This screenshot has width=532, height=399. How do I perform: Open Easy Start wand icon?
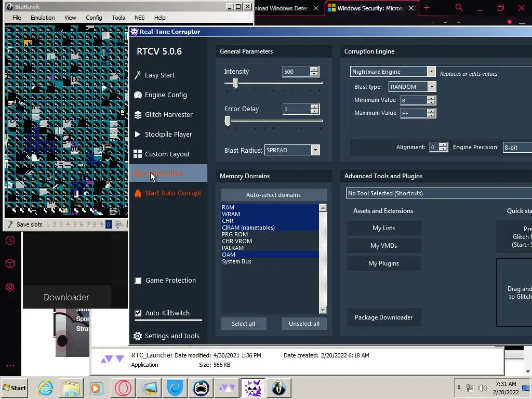137,75
